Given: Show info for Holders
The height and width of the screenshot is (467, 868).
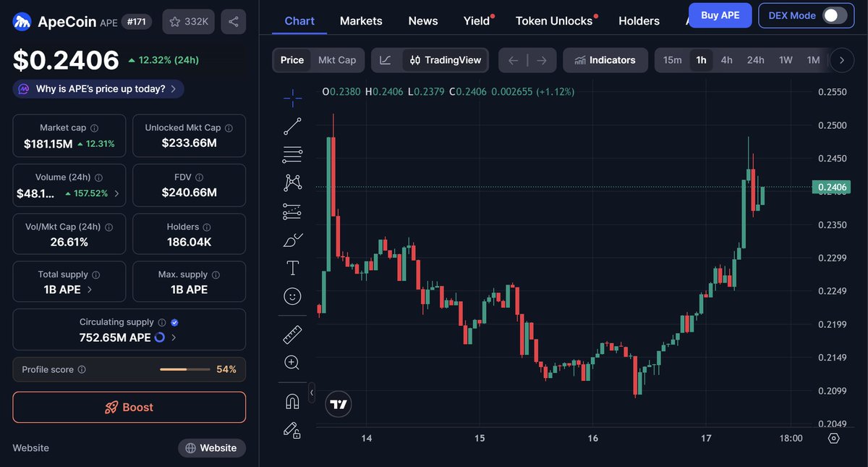Looking at the screenshot, I should (206, 227).
